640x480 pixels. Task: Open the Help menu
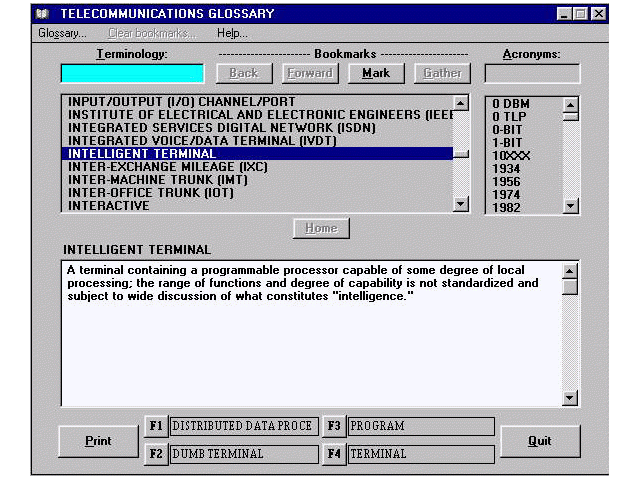click(x=232, y=33)
